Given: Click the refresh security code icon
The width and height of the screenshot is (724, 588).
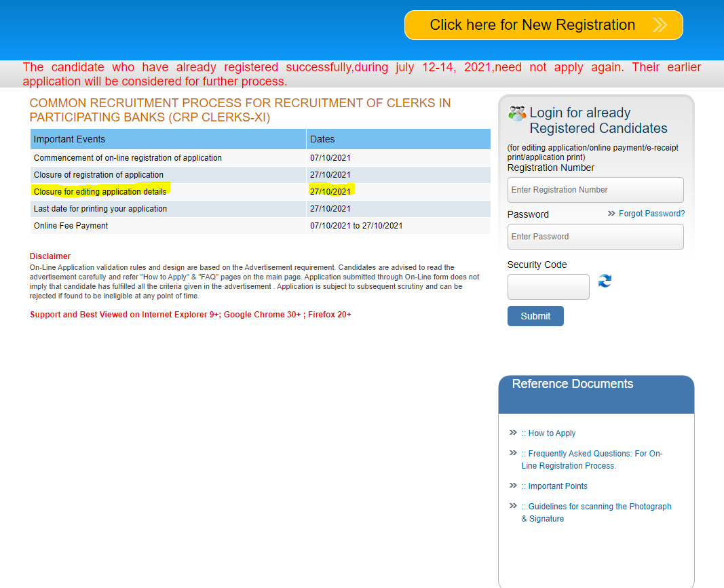Looking at the screenshot, I should 605,281.
